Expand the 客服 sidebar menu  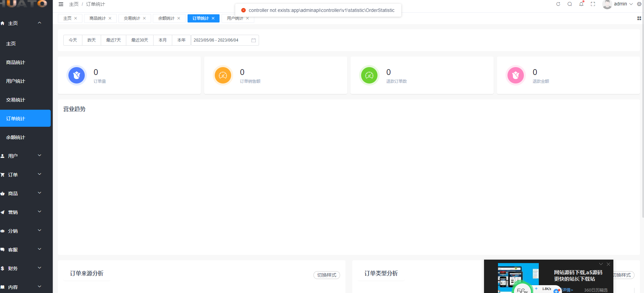tap(39, 249)
